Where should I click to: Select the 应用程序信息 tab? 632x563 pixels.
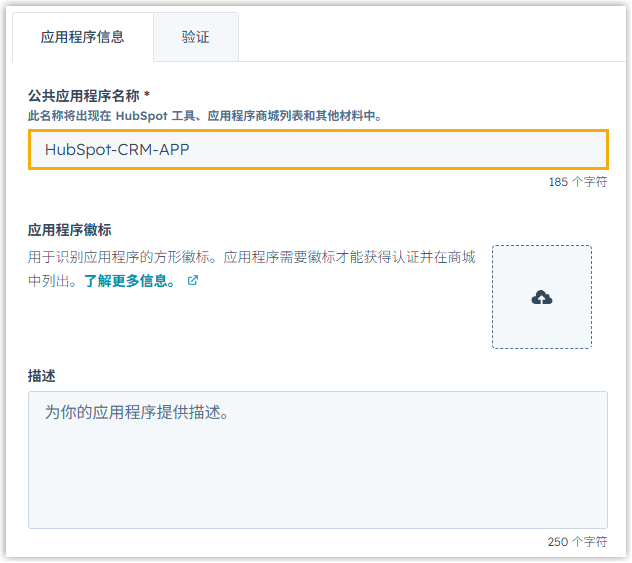coord(82,37)
